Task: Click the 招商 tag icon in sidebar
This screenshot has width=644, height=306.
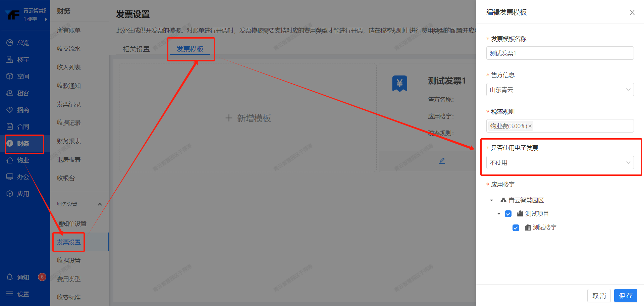Action: [10, 110]
